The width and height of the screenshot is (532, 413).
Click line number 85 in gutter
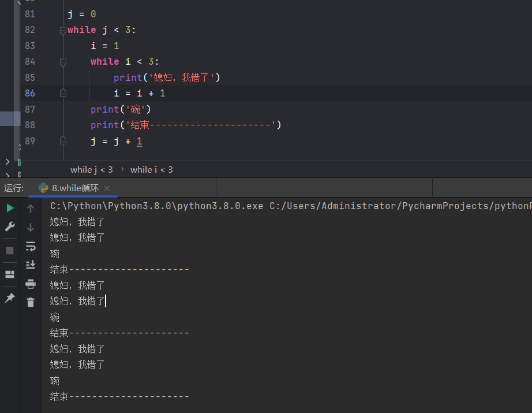pos(30,77)
